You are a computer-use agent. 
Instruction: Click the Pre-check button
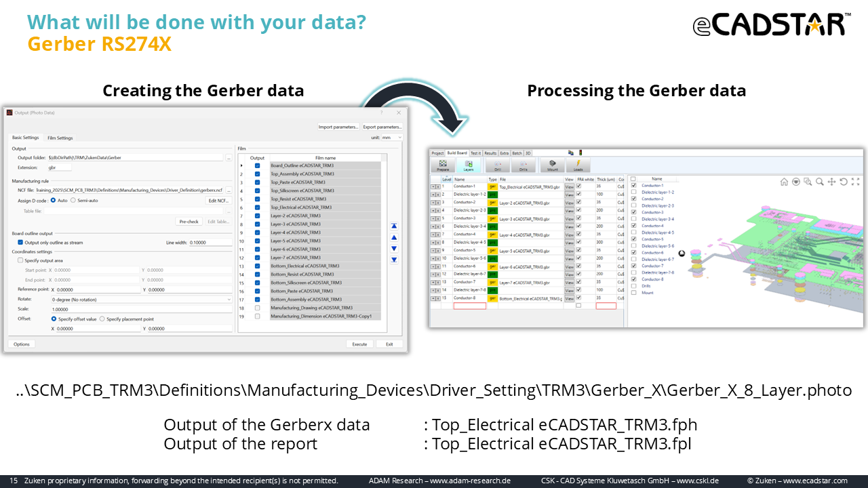point(189,222)
